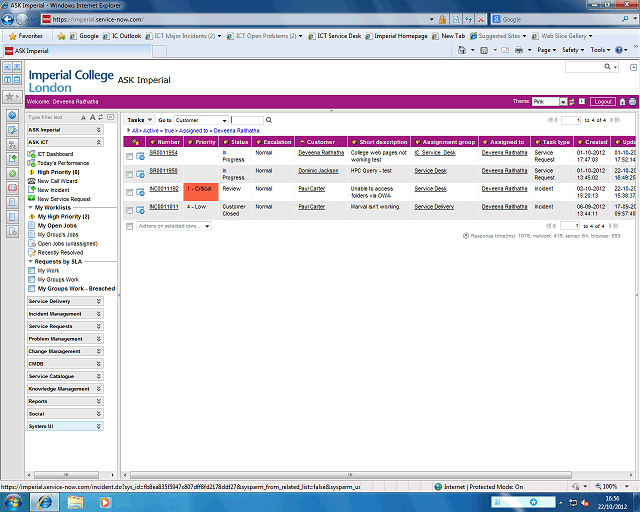Click the home icon next to Logout
640x512 pixels.
622,101
